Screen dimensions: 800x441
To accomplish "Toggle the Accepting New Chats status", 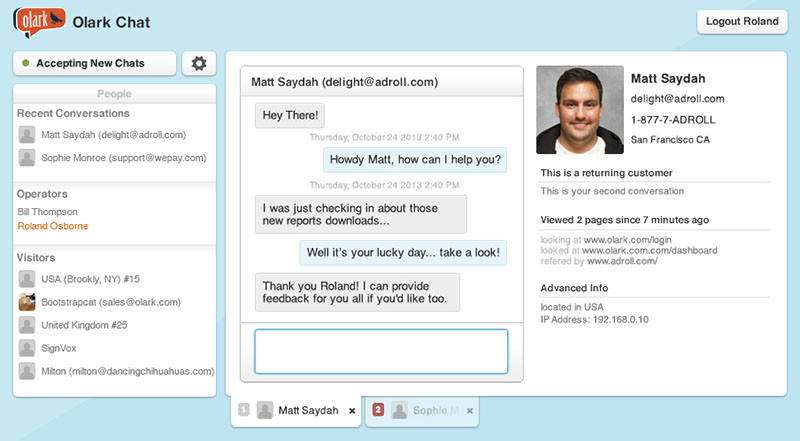I will (94, 63).
